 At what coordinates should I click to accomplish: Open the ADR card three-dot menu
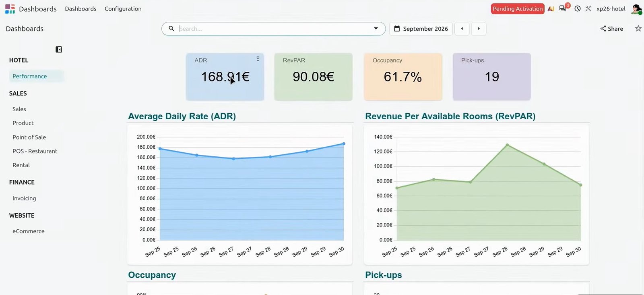(x=258, y=59)
